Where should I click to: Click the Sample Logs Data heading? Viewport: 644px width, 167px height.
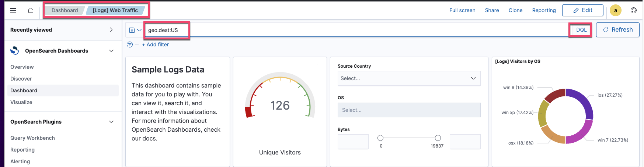click(168, 70)
